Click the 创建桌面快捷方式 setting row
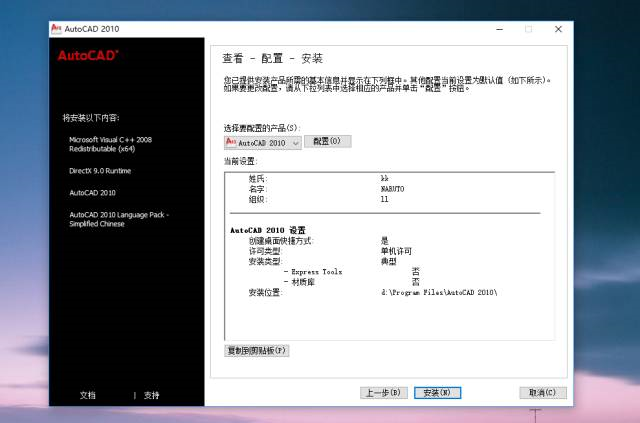This screenshot has width=640, height=423. pyautogui.click(x=319, y=241)
